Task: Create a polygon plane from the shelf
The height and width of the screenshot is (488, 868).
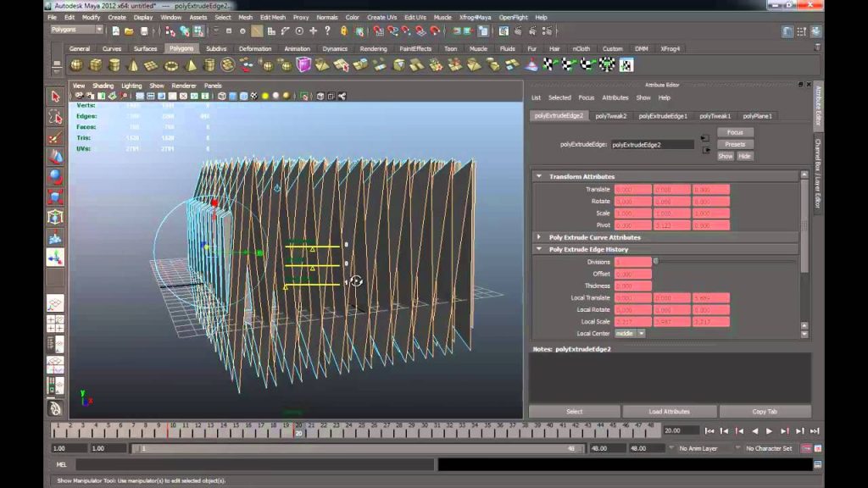Action: pyautogui.click(x=151, y=65)
